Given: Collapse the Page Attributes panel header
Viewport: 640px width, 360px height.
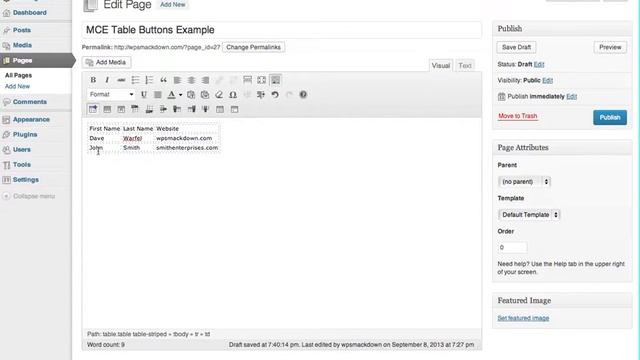Looking at the screenshot, I should click(562, 148).
